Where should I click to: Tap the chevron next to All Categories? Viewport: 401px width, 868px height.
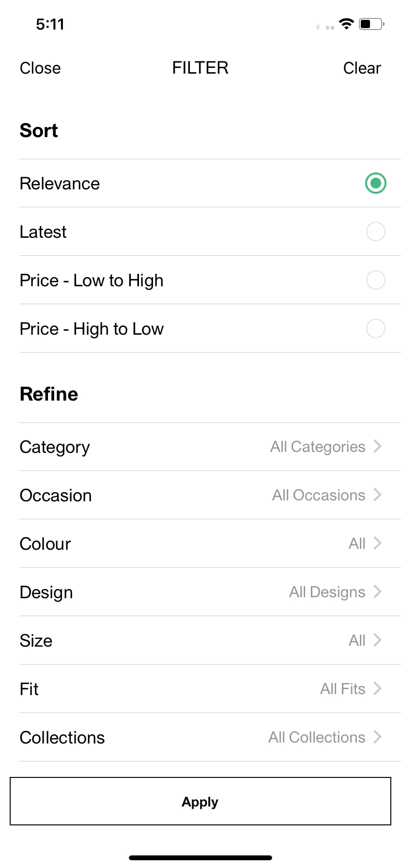click(x=378, y=446)
